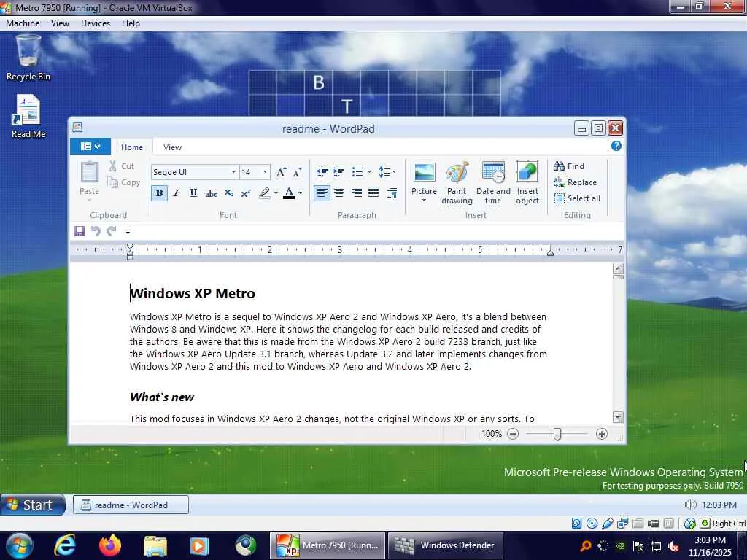Select the Read Me desktop shortcut
The image size is (747, 560).
tap(28, 117)
